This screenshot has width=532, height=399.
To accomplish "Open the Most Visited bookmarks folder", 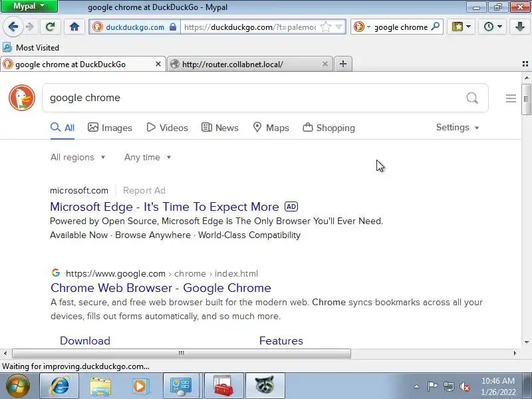I will [31, 47].
